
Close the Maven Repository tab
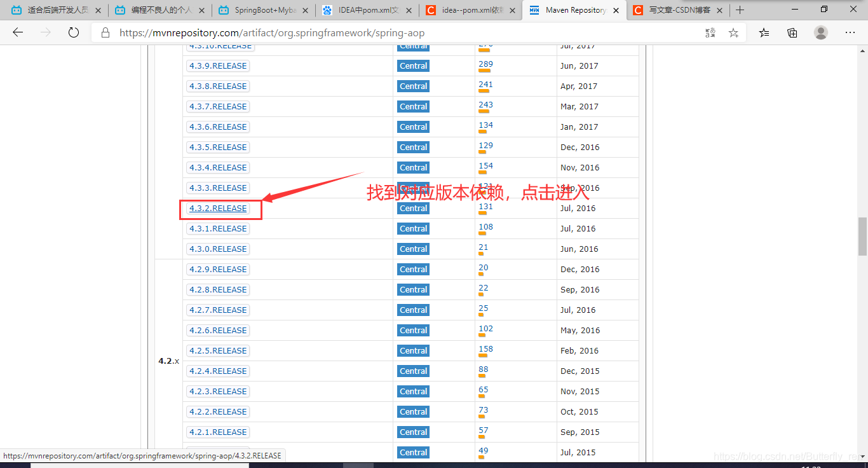click(x=616, y=10)
